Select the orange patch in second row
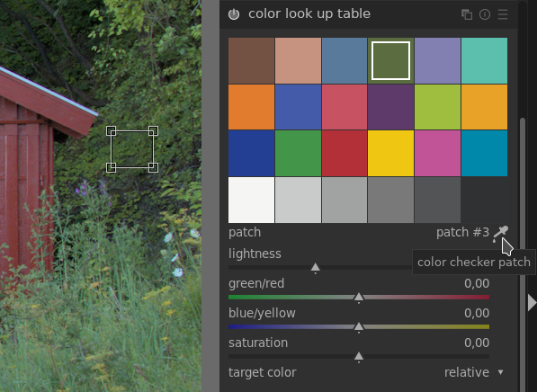The height and width of the screenshot is (392, 537). coord(251,107)
